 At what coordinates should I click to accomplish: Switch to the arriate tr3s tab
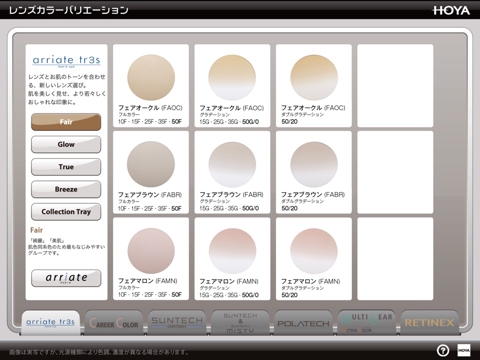51,323
